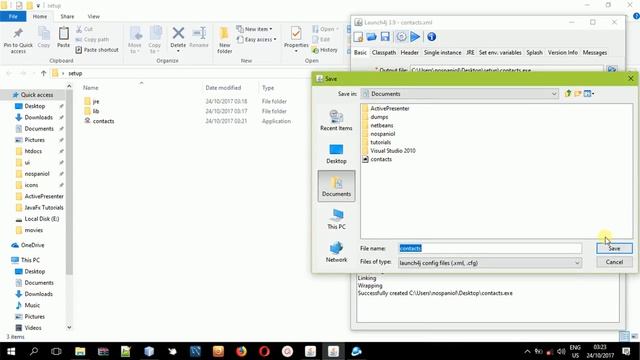Click the Save configuration floppy icon in Launch4j
This screenshot has height=360, width=640.
385,37
